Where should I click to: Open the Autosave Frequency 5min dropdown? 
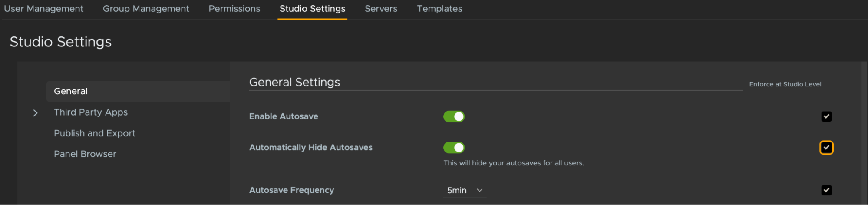click(465, 191)
